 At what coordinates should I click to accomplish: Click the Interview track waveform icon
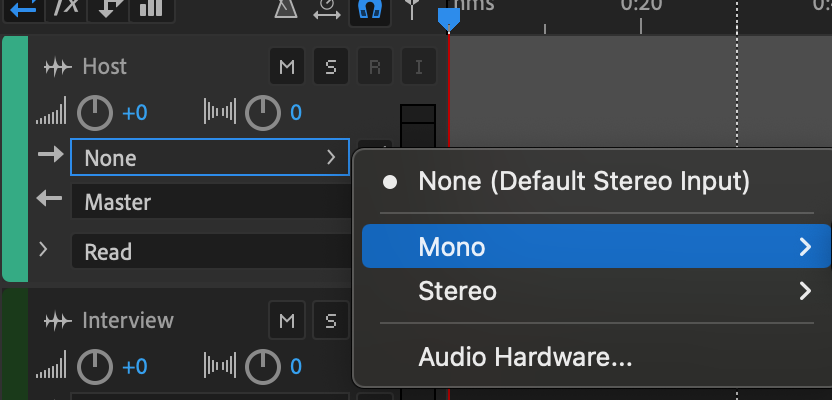coord(59,321)
